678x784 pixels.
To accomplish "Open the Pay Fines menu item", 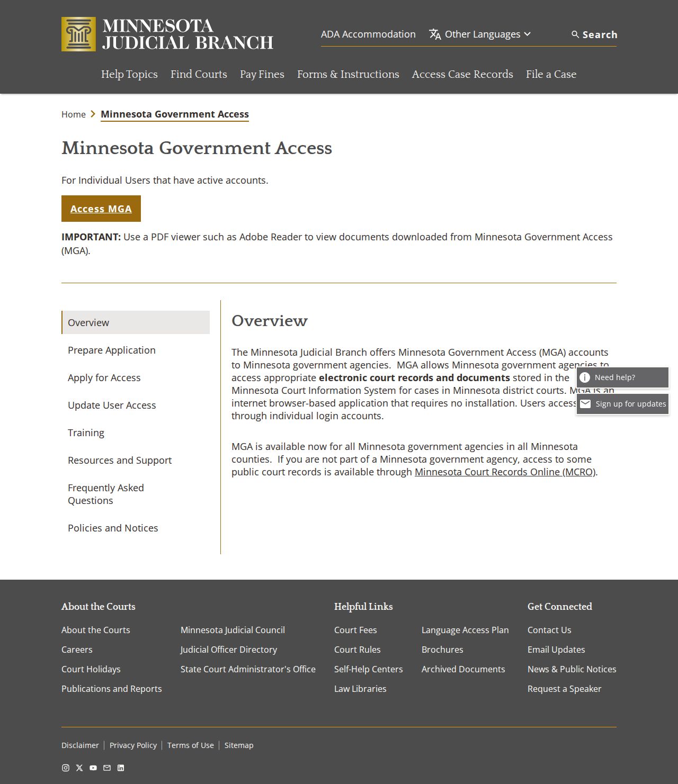I will tap(262, 74).
